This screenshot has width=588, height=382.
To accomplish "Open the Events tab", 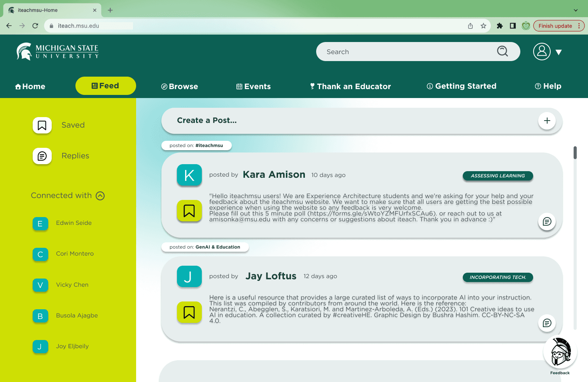I will coord(254,86).
